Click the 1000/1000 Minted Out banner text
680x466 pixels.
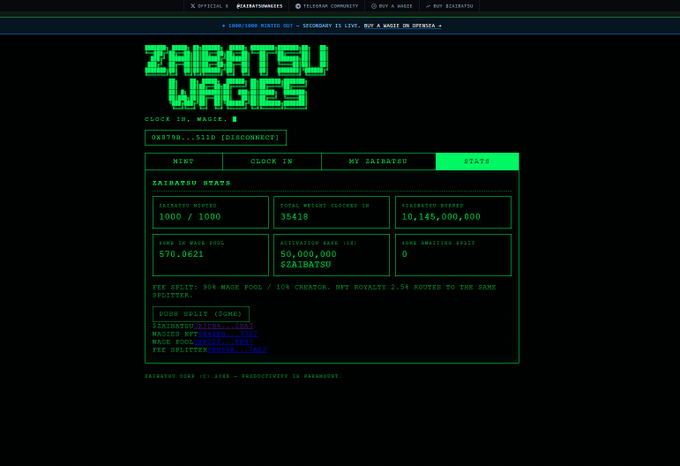[x=261, y=26]
